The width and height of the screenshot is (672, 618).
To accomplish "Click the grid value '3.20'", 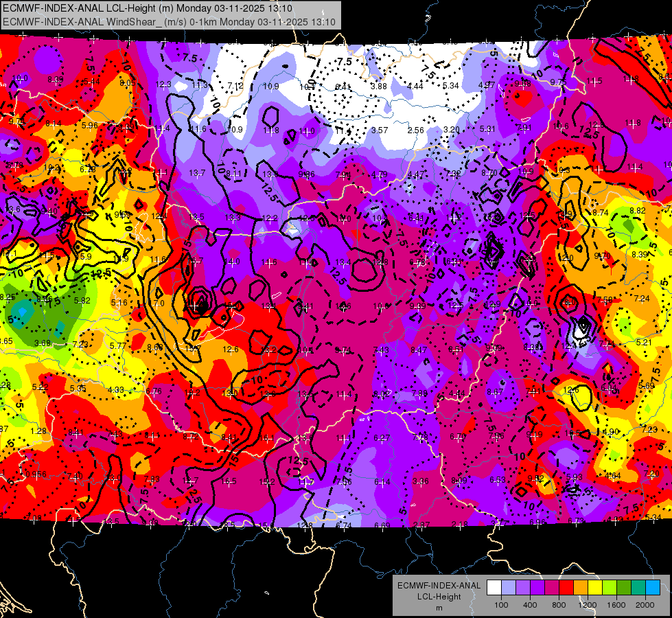I will tap(451, 130).
